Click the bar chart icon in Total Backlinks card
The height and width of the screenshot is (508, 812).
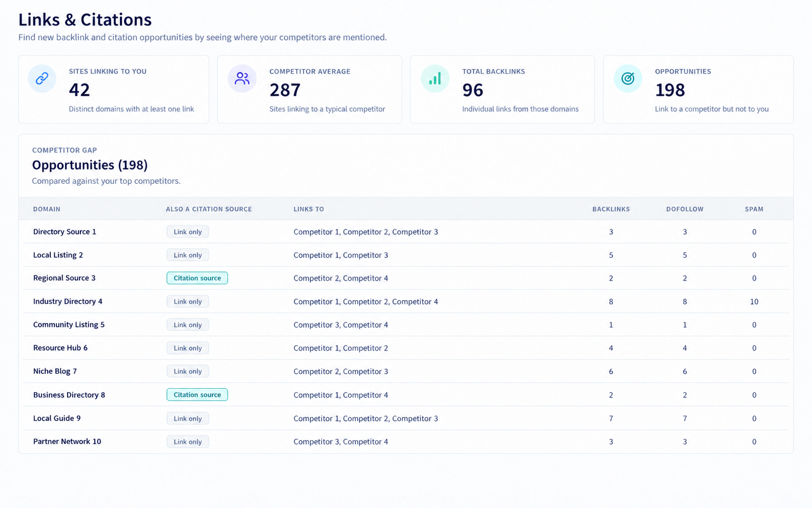(x=435, y=78)
